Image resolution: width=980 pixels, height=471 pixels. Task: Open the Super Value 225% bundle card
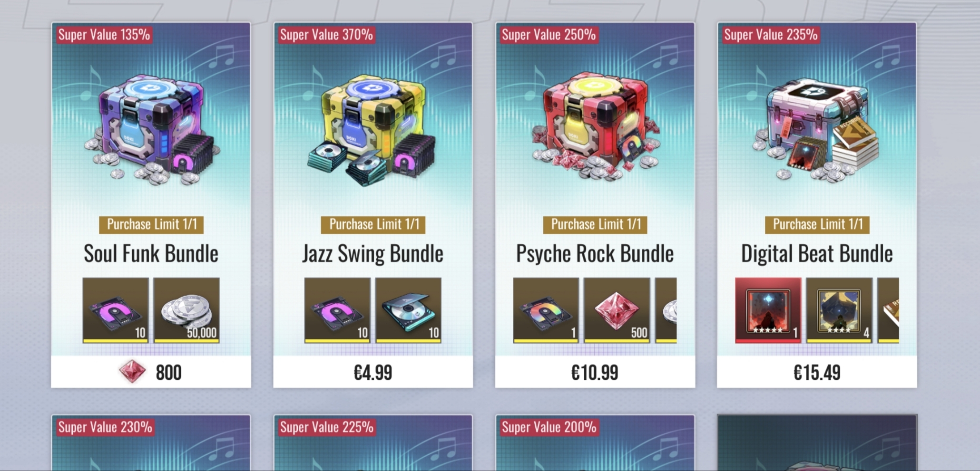(x=373, y=443)
